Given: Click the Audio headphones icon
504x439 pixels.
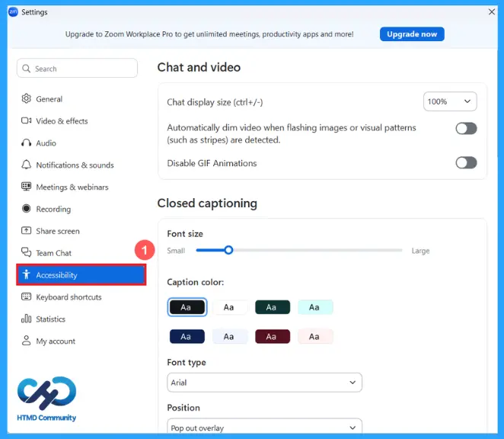Looking at the screenshot, I should [27, 143].
